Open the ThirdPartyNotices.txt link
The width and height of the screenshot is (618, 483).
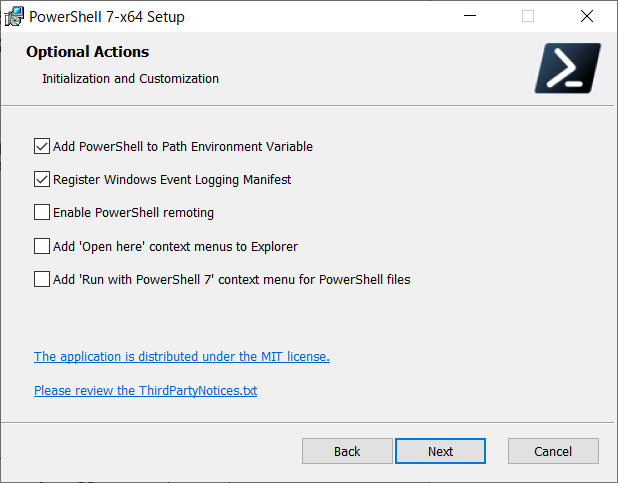coord(145,390)
